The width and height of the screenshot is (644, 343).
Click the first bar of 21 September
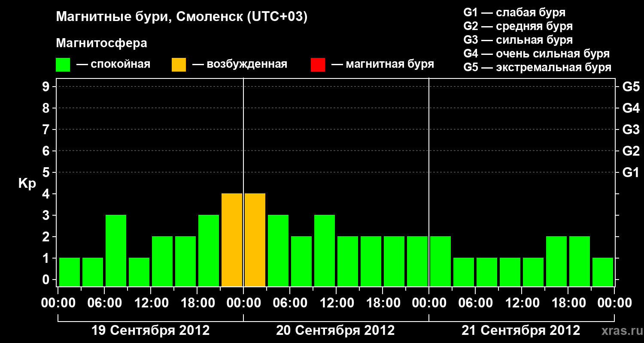[x=440, y=261]
